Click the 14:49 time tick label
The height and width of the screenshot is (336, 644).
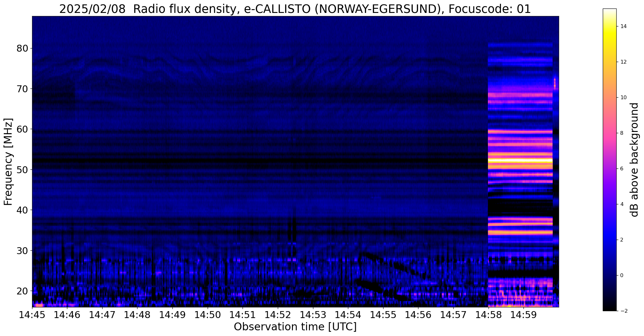[x=172, y=314]
